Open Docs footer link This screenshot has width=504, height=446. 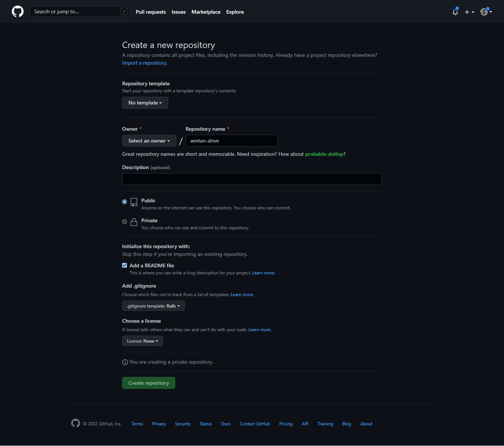pos(226,424)
